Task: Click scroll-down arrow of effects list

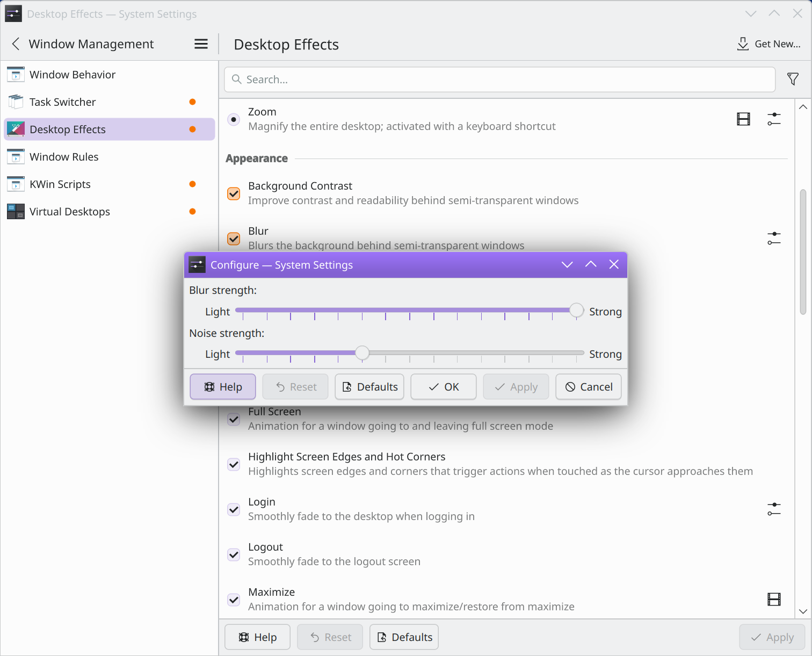Action: coord(803,611)
